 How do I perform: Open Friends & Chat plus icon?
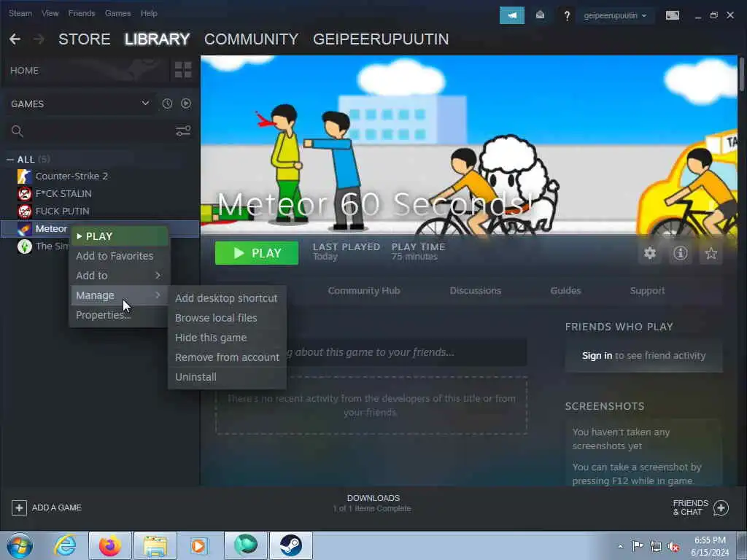[721, 507]
